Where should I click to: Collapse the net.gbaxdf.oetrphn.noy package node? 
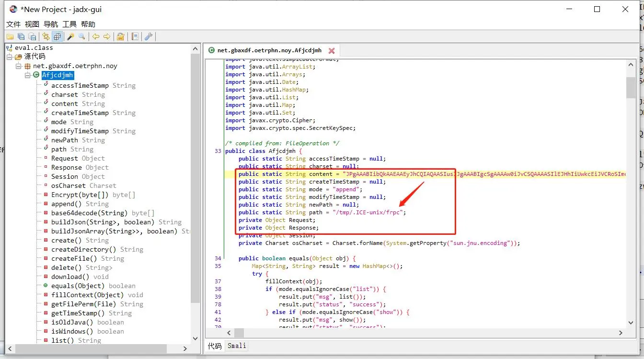click(19, 66)
